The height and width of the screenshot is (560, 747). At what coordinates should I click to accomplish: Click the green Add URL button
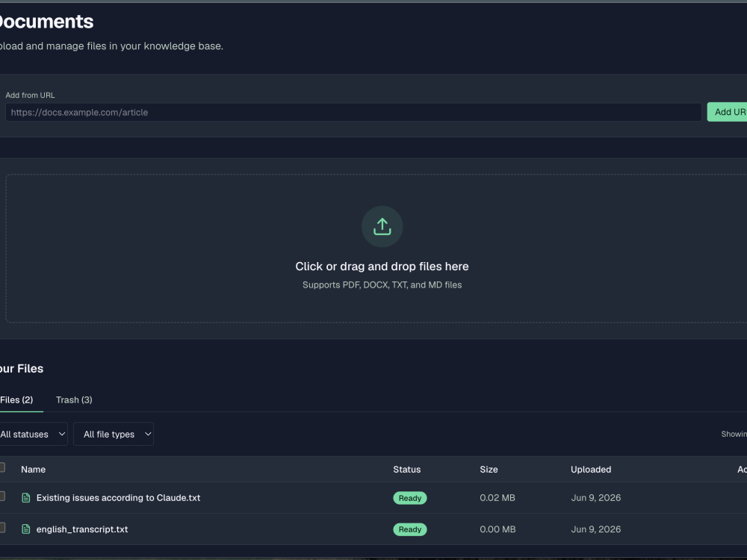coord(727,112)
